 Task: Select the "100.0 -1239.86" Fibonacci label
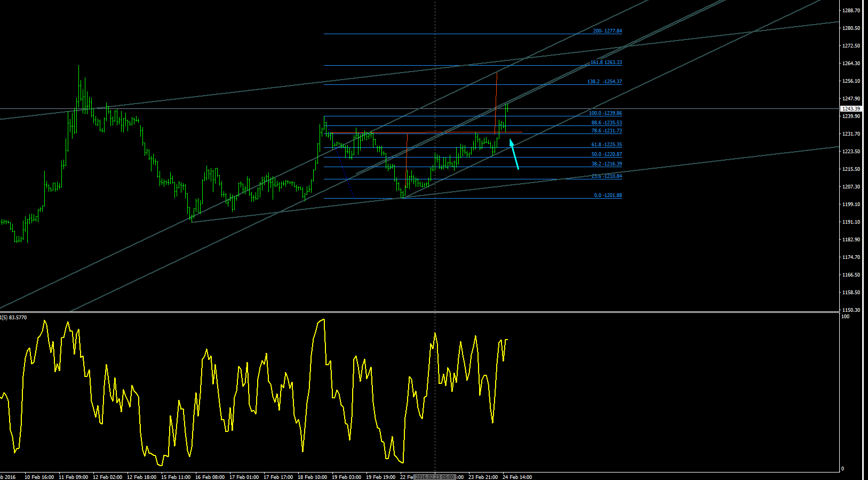(605, 113)
